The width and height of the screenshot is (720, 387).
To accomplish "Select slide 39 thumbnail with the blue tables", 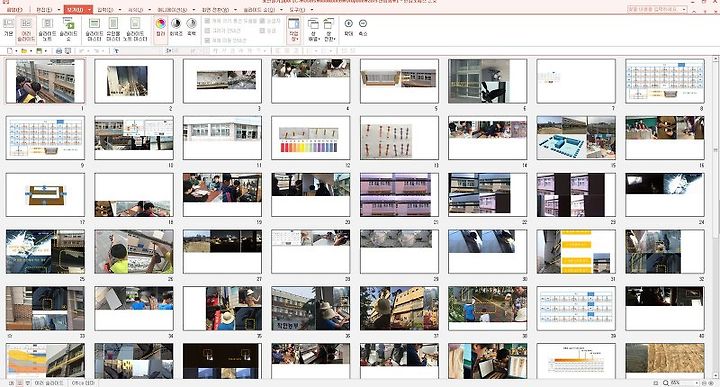I will coord(576,308).
